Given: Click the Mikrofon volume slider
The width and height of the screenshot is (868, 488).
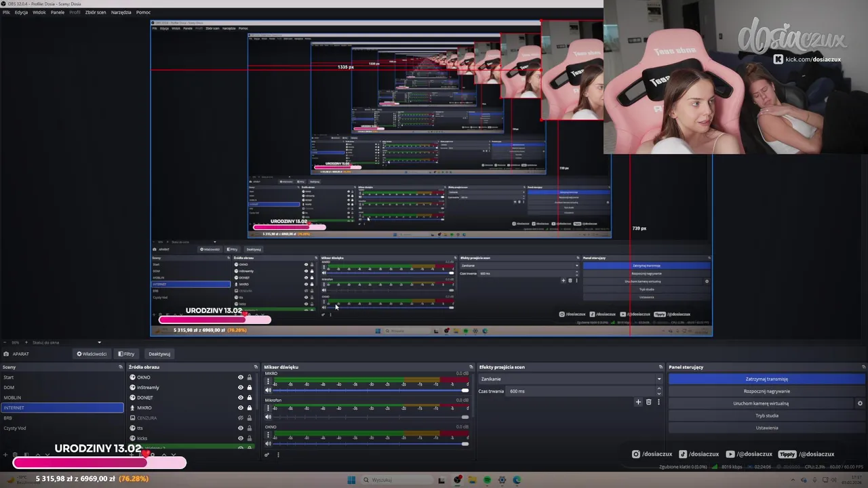Looking at the screenshot, I should pyautogui.click(x=372, y=417).
